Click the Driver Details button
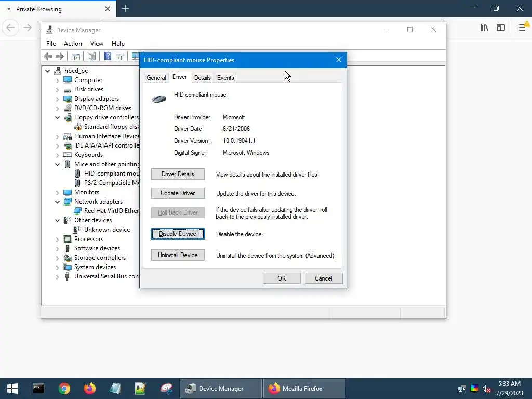Screen dimensions: 532x399 [x=178, y=174]
